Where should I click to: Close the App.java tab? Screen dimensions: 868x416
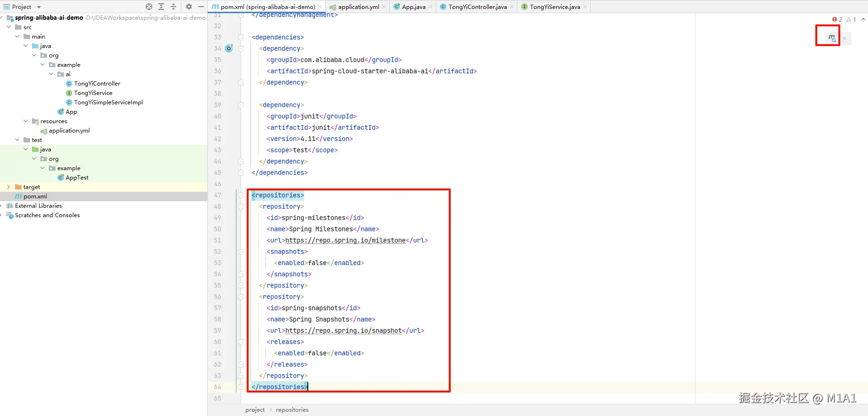coord(430,7)
